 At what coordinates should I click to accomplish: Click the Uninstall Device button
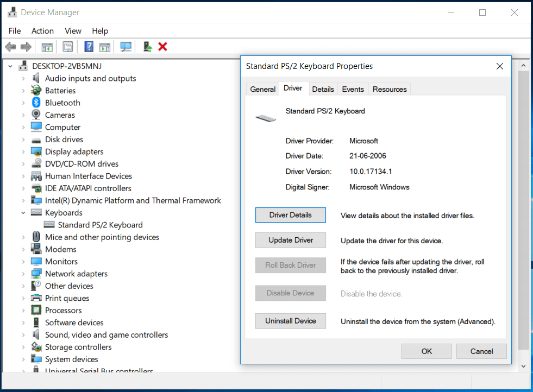291,321
